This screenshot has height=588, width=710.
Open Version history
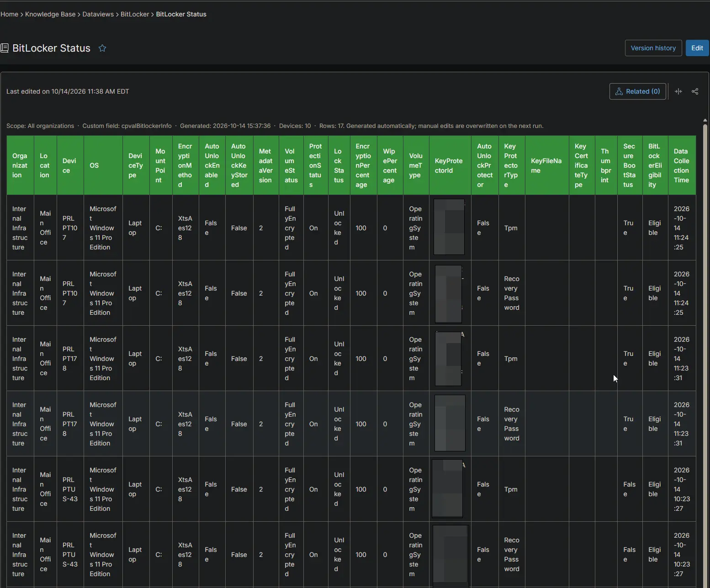pyautogui.click(x=653, y=48)
